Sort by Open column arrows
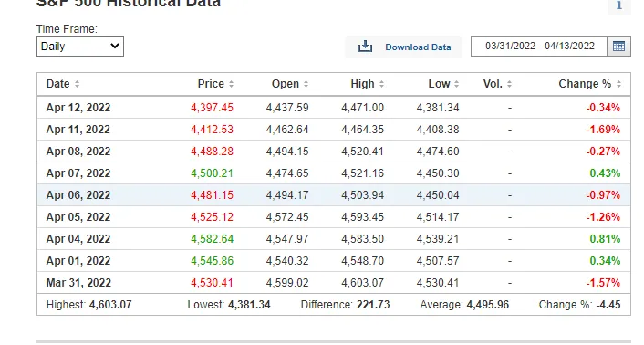 [x=306, y=84]
